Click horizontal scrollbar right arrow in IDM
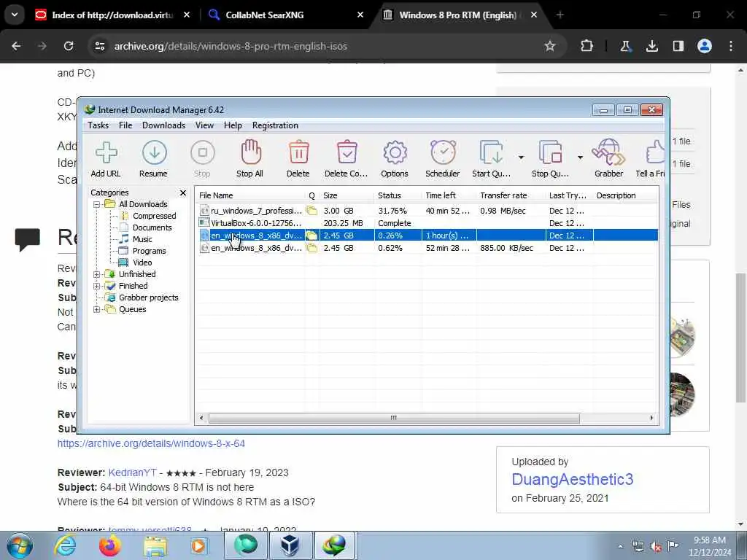The image size is (747, 560). point(651,418)
